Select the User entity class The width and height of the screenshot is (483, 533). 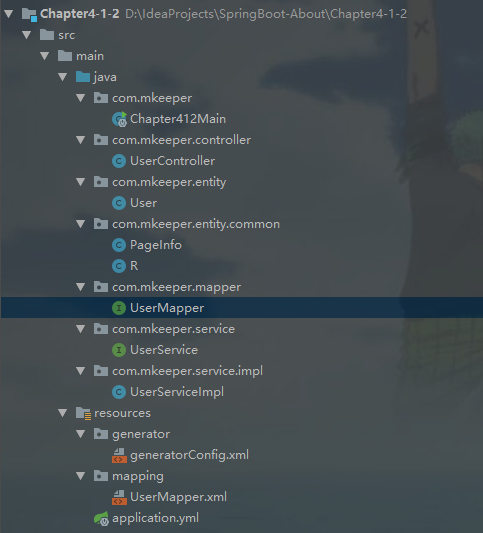click(143, 203)
